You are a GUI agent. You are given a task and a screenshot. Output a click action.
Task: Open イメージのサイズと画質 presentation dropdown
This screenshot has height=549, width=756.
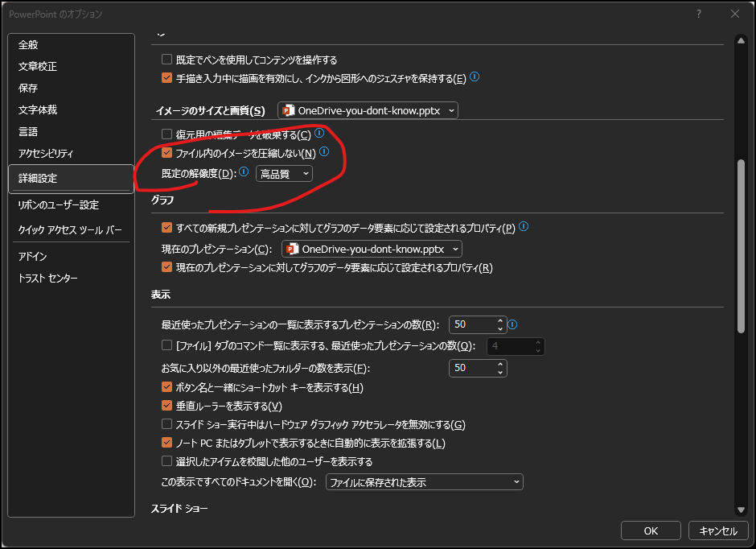point(368,110)
